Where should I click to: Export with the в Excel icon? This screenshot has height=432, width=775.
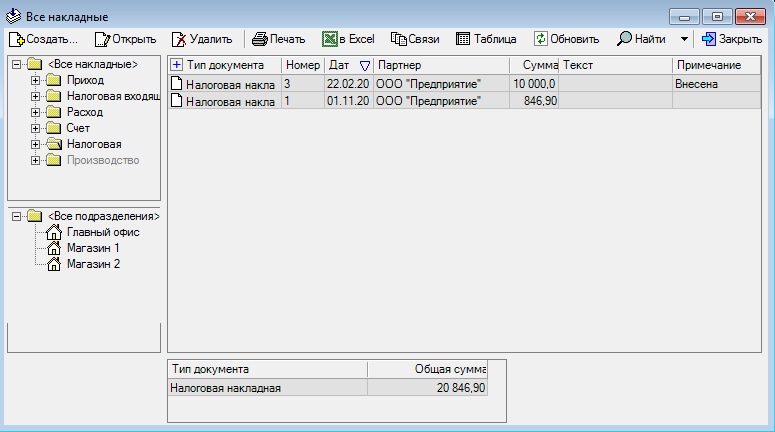click(329, 39)
